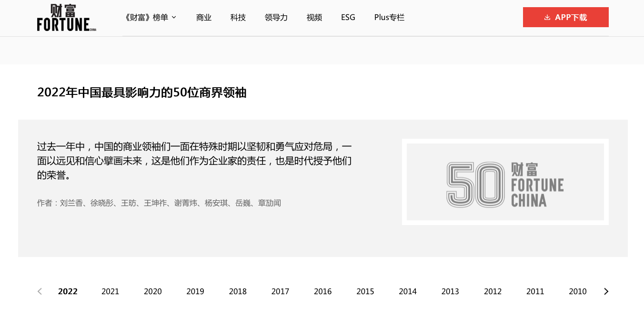
Task: Switch to the 2021 list
Action: point(111,291)
